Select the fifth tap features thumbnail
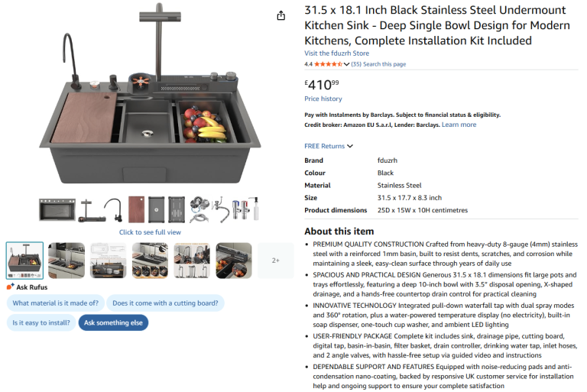587x392 pixels. click(192, 261)
